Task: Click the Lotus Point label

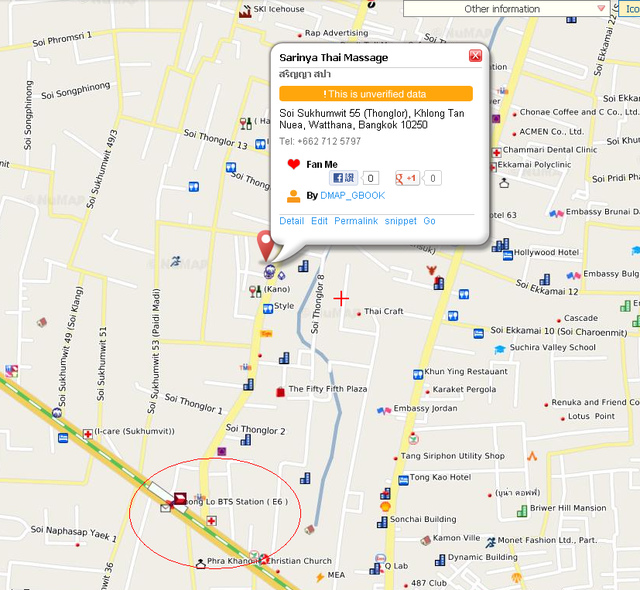Action: pyautogui.click(x=591, y=416)
